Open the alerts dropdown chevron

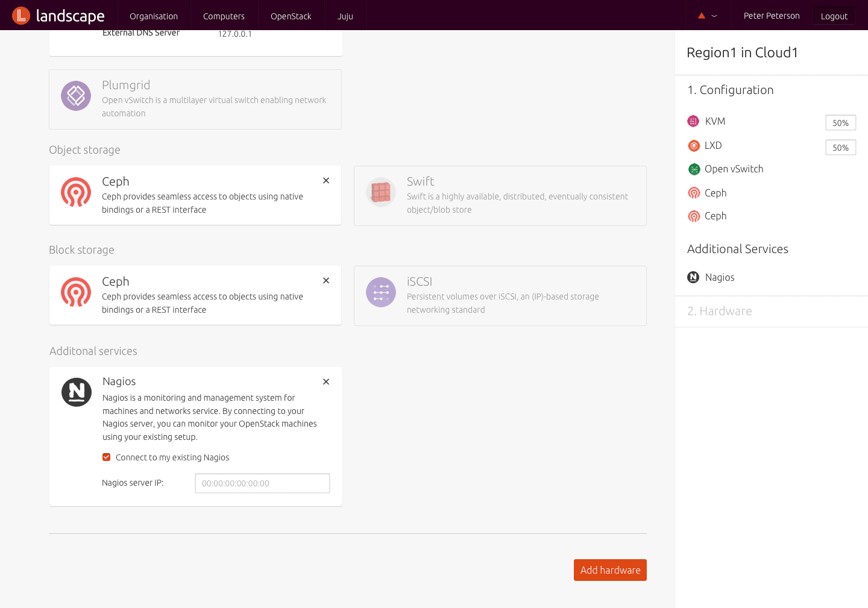(x=714, y=16)
